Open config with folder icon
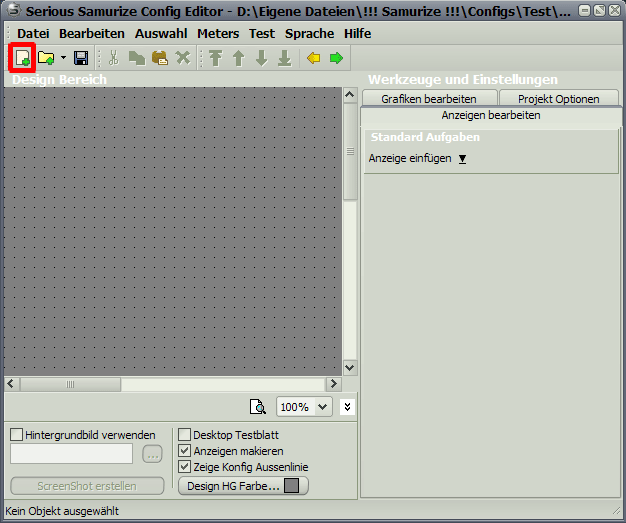Image resolution: width=626 pixels, height=523 pixels. coord(46,58)
